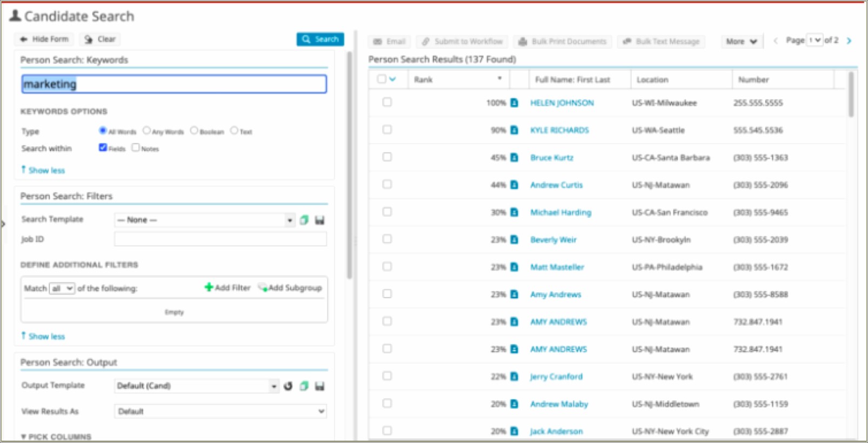Click the Add Subgroup button

[290, 287]
